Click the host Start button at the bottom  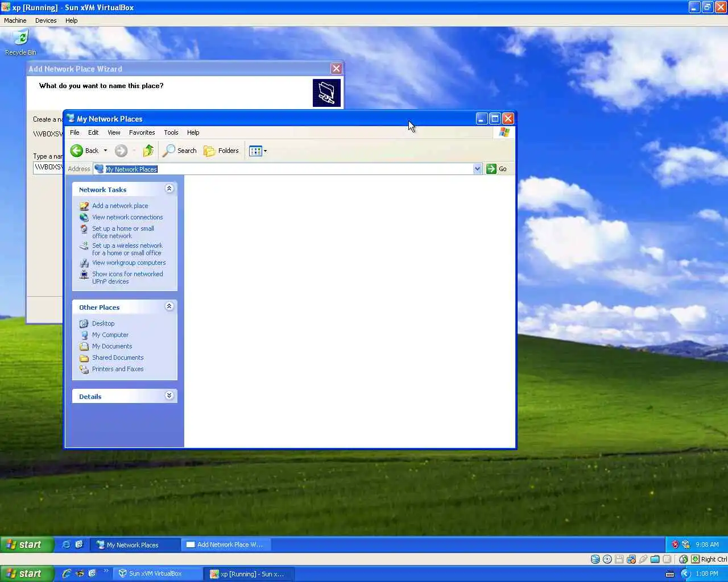pos(27,574)
